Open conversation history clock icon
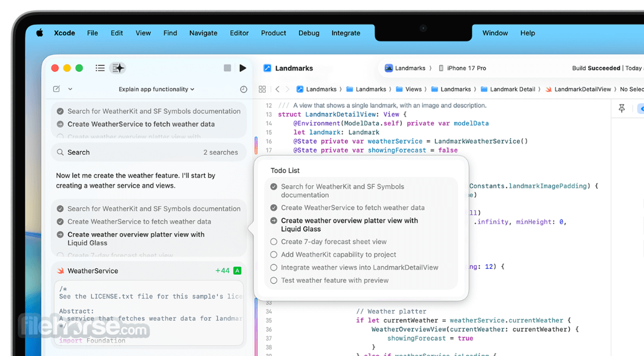644x356 pixels. (x=243, y=89)
